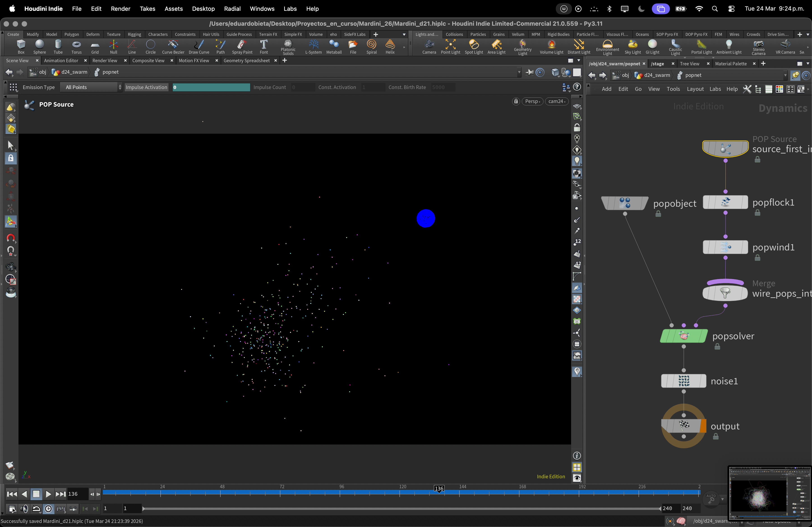Open the Render menu

(120, 9)
